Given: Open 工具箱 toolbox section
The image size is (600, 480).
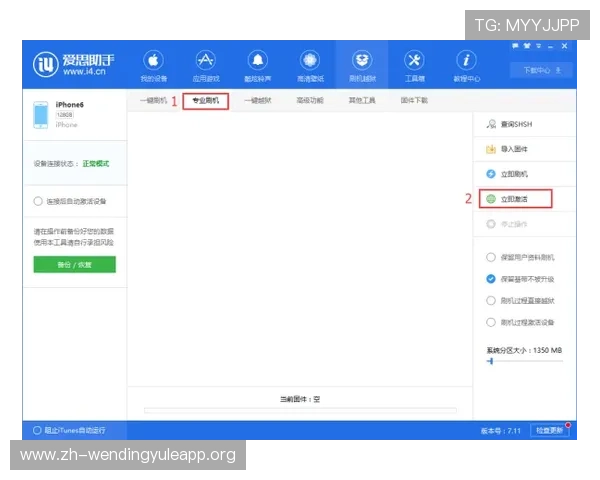Looking at the screenshot, I should point(414,66).
